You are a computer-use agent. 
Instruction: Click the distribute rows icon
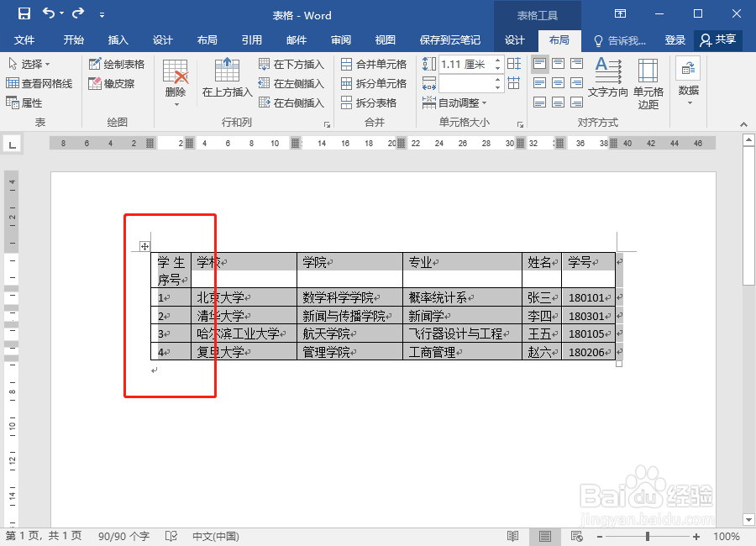[x=514, y=64]
